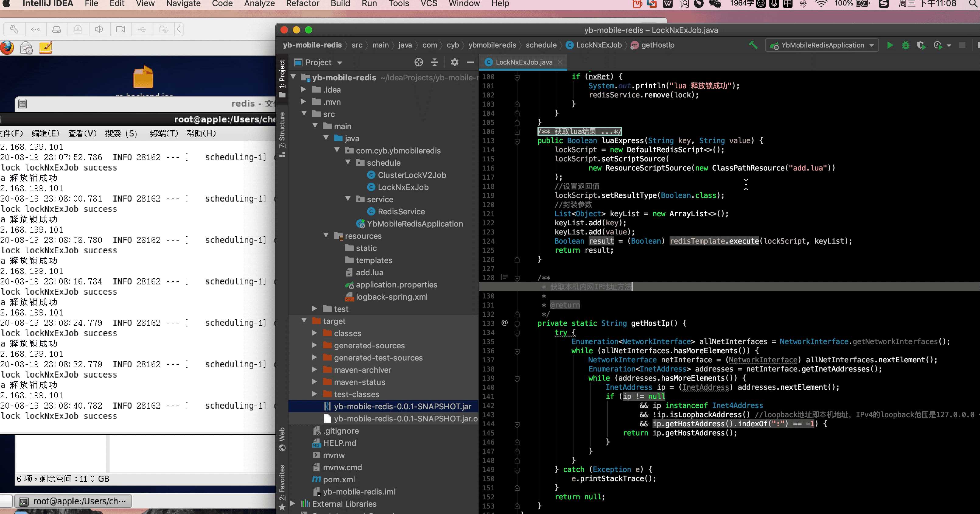This screenshot has height=514, width=980.
Task: Open the Analyze menu
Action: click(x=259, y=4)
